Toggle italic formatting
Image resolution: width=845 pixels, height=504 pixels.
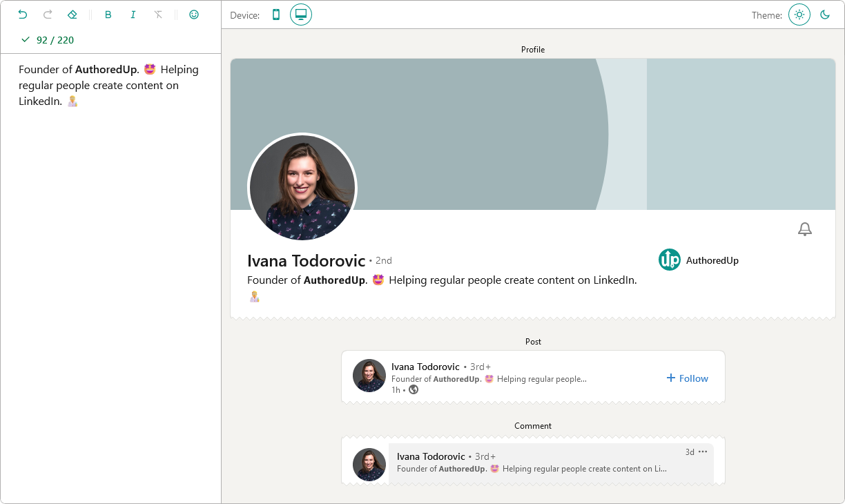point(133,14)
